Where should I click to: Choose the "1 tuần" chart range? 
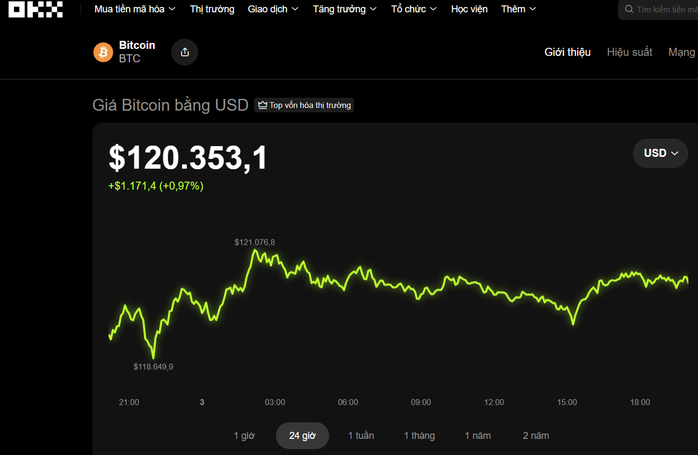(x=361, y=436)
